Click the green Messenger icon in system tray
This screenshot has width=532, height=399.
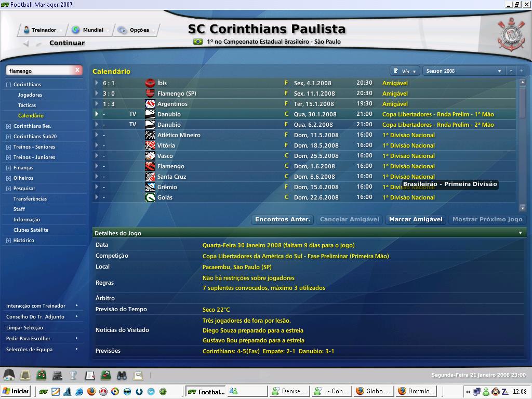point(486,392)
